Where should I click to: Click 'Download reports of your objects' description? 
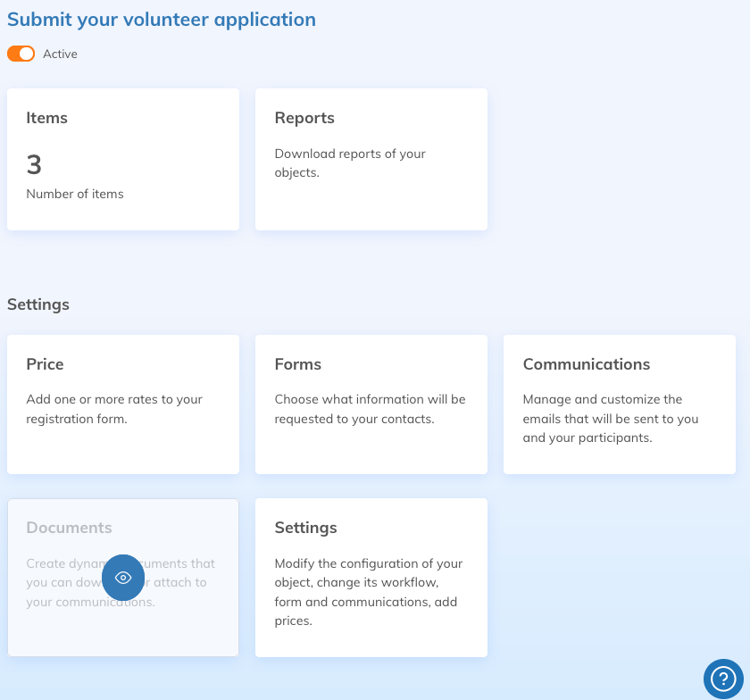click(x=349, y=162)
